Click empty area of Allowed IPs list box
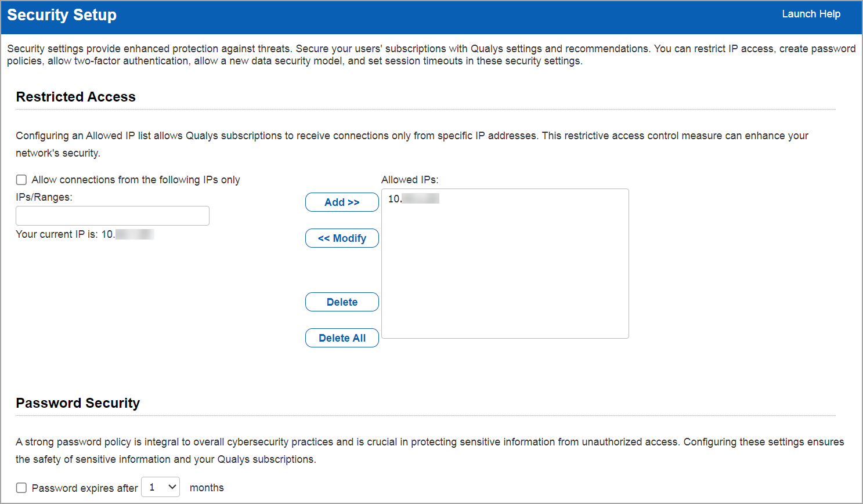863x504 pixels. click(505, 273)
